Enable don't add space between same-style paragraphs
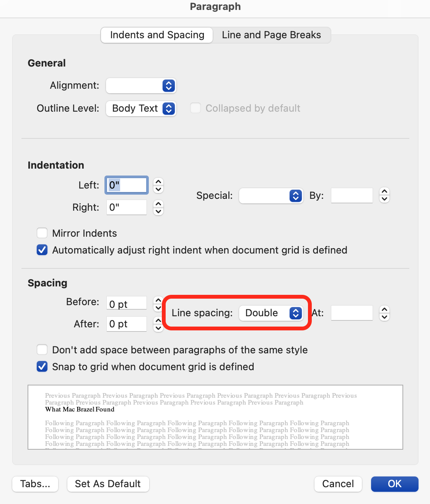Screen dimensions: 430x504 (42, 350)
